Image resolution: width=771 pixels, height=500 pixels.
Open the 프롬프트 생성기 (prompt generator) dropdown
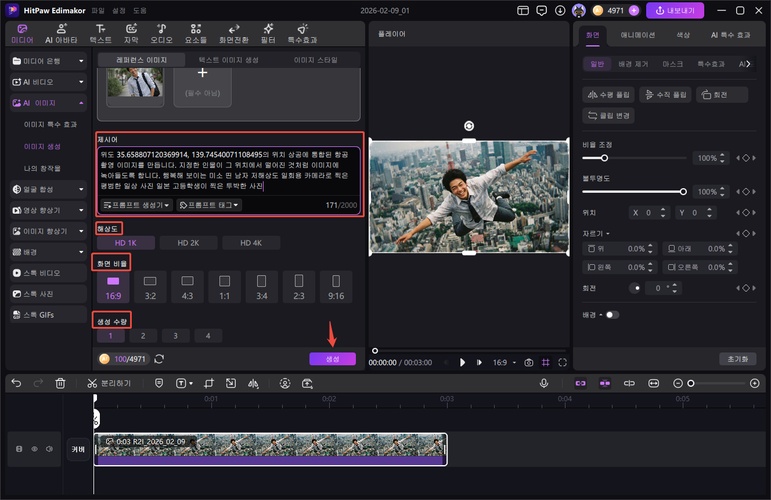pyautogui.click(x=137, y=205)
